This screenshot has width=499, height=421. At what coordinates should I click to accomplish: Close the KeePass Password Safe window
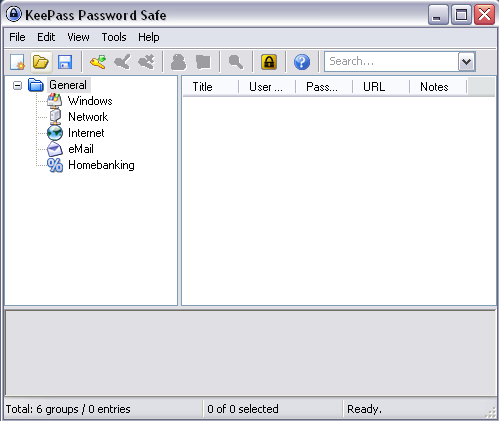click(x=484, y=15)
